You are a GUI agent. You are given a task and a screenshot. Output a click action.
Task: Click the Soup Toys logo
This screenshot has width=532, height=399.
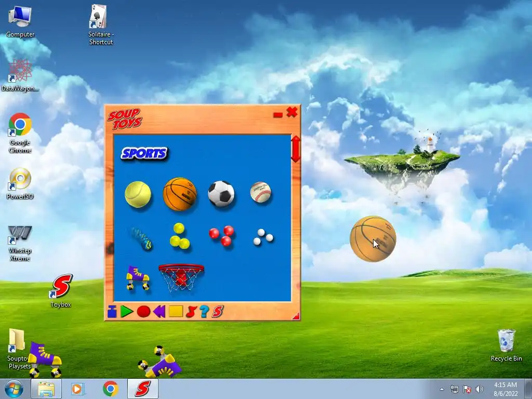125,119
